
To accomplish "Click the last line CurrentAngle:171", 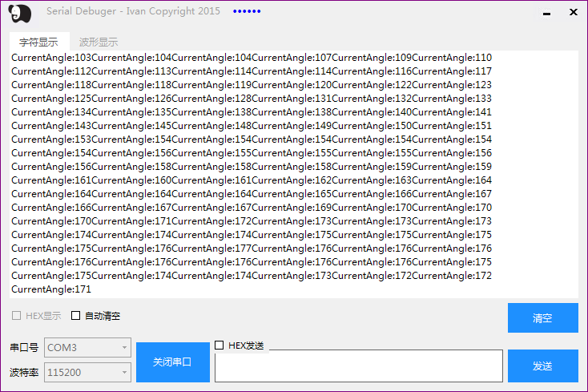I will [x=51, y=289].
